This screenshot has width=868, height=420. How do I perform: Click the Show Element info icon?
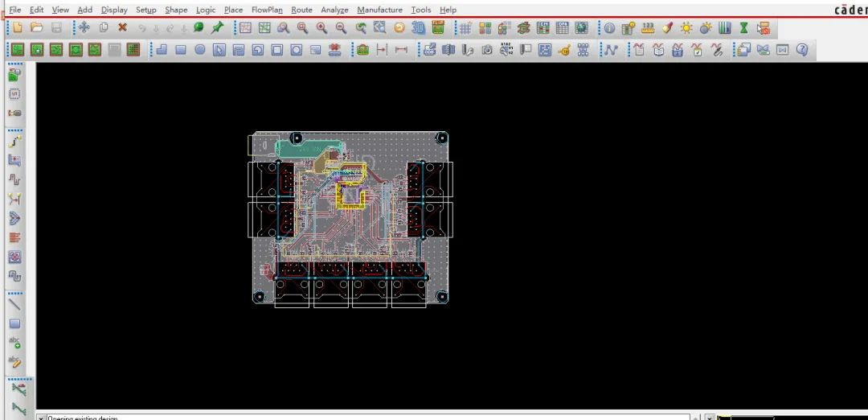click(609, 27)
